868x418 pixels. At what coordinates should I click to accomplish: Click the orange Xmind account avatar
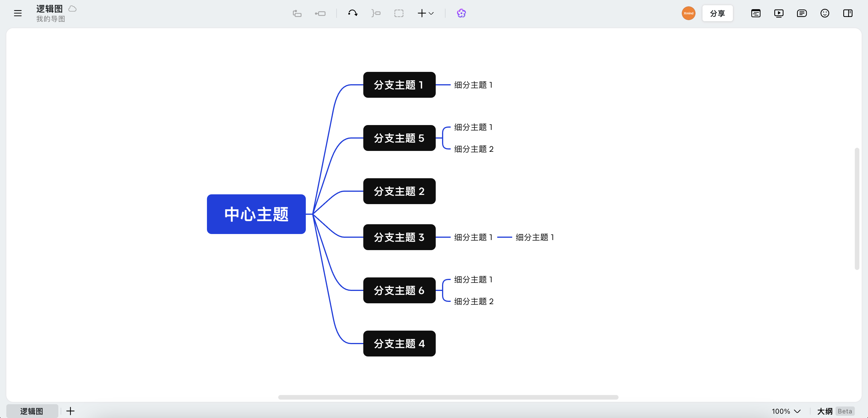pos(688,13)
